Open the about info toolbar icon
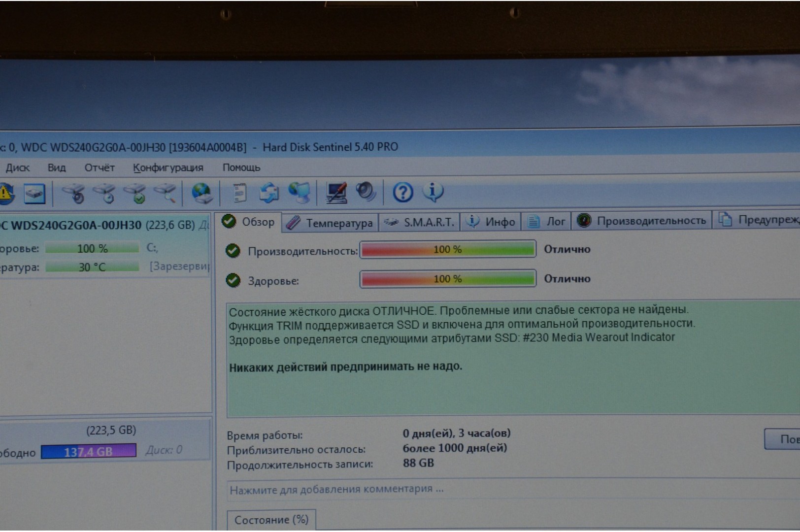 pos(433,192)
